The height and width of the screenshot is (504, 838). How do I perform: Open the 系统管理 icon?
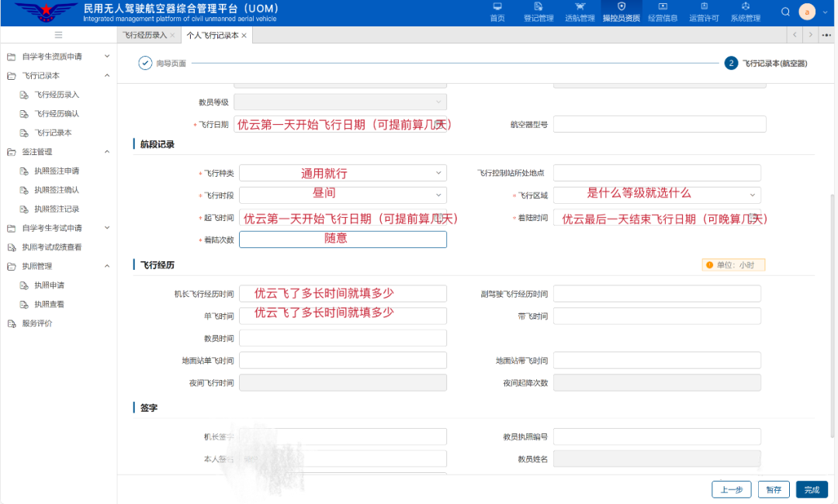[746, 6]
